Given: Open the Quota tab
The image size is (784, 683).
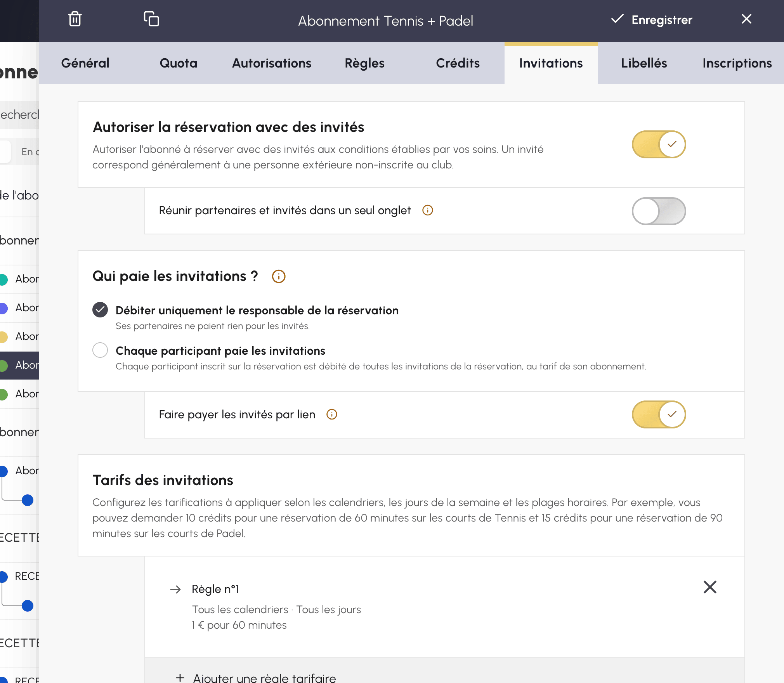Looking at the screenshot, I should tap(179, 63).
